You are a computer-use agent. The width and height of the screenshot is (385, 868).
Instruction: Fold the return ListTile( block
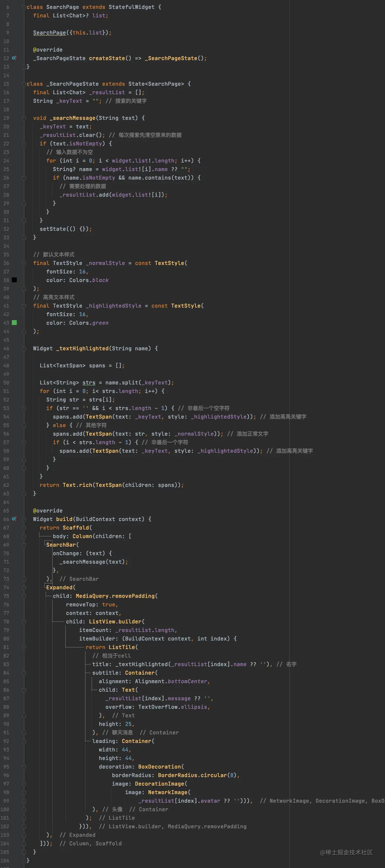[24, 647]
